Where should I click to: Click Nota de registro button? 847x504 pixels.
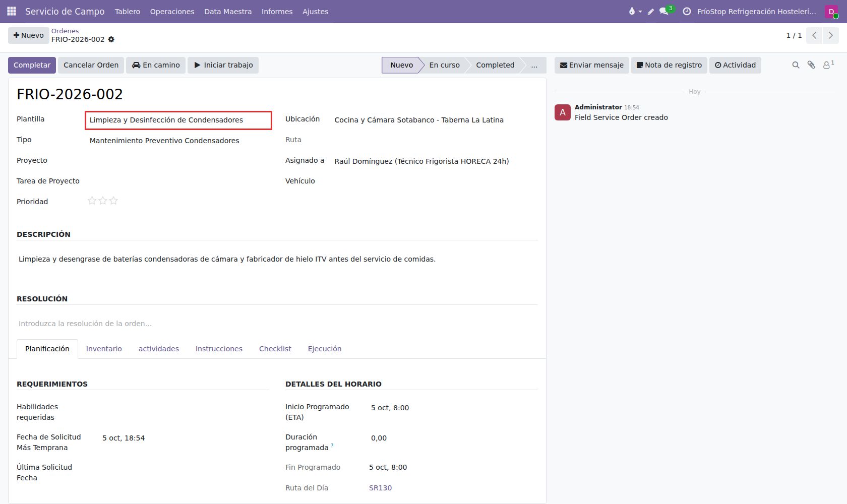tap(669, 65)
